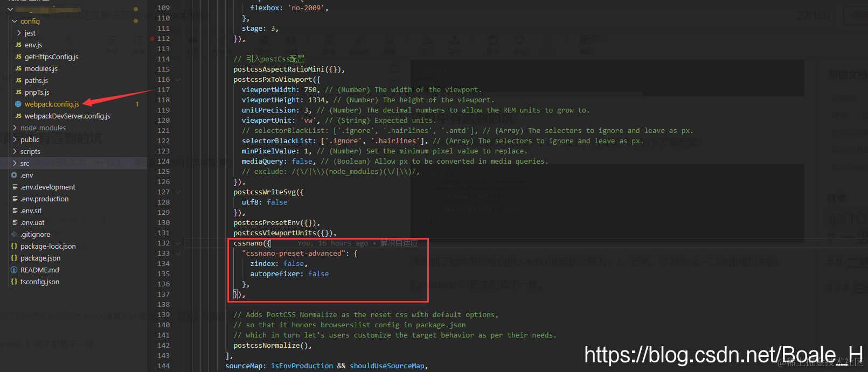Click the lines icon of .env.uat
Viewport: 868px width, 372px height.
(x=15, y=223)
